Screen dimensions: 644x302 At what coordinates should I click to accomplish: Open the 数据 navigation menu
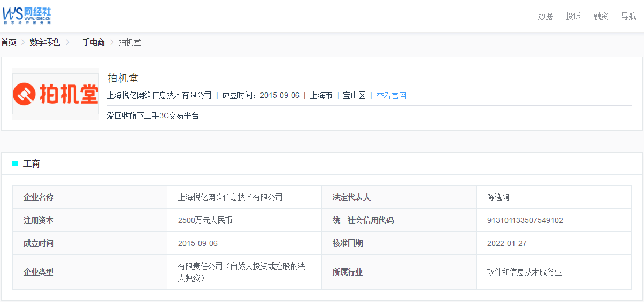point(545,16)
